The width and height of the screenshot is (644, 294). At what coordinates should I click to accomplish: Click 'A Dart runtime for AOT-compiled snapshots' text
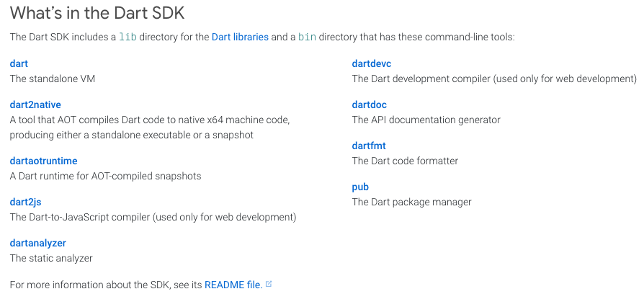point(106,176)
